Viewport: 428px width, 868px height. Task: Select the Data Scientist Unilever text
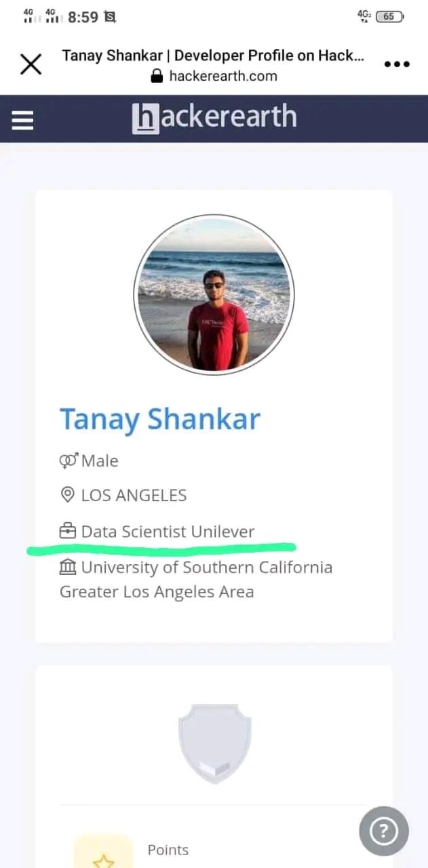[x=168, y=532]
